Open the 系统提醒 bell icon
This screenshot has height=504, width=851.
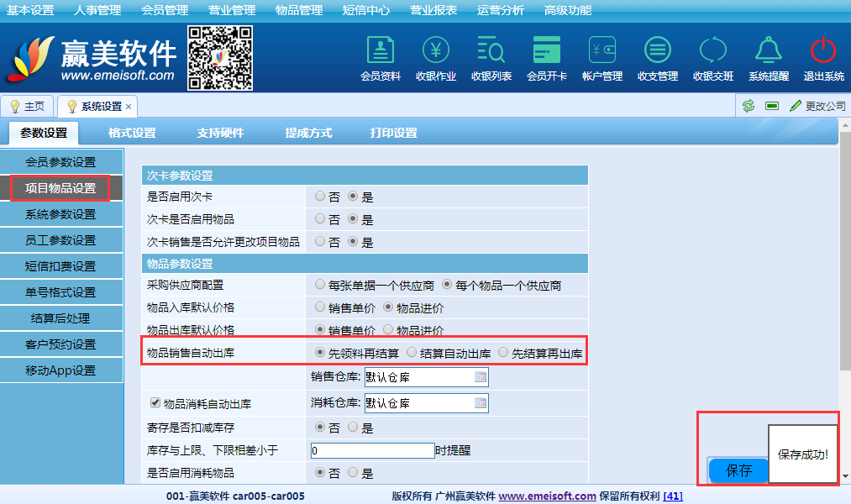[768, 52]
